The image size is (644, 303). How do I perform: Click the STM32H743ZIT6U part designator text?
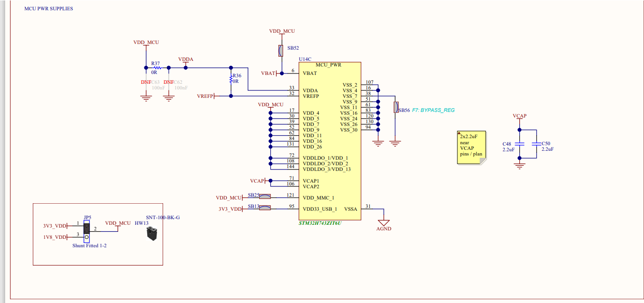[321, 224]
